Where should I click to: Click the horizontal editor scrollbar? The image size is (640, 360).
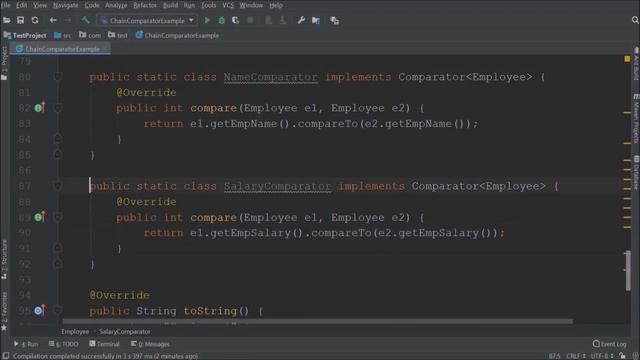(x=317, y=322)
